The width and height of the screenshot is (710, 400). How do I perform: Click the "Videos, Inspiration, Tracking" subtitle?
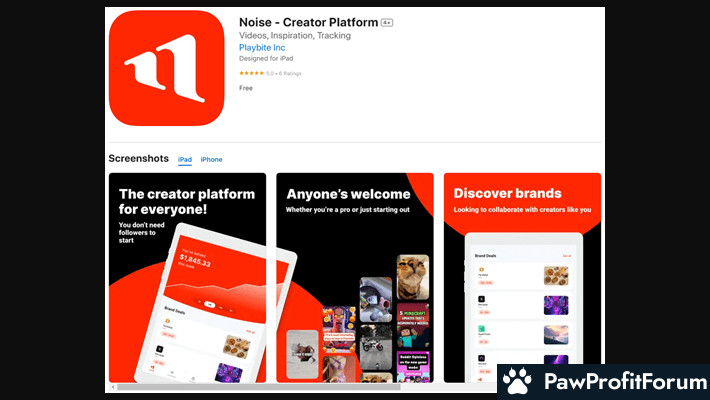(x=295, y=35)
